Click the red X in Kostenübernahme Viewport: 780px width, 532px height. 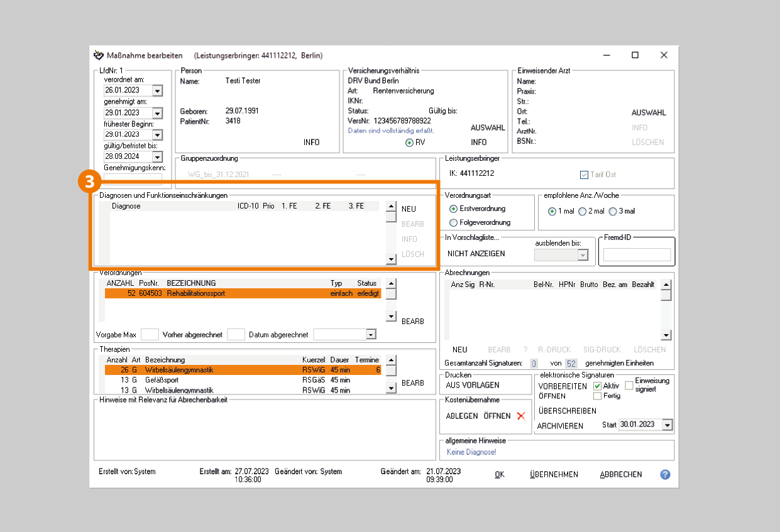click(x=520, y=416)
